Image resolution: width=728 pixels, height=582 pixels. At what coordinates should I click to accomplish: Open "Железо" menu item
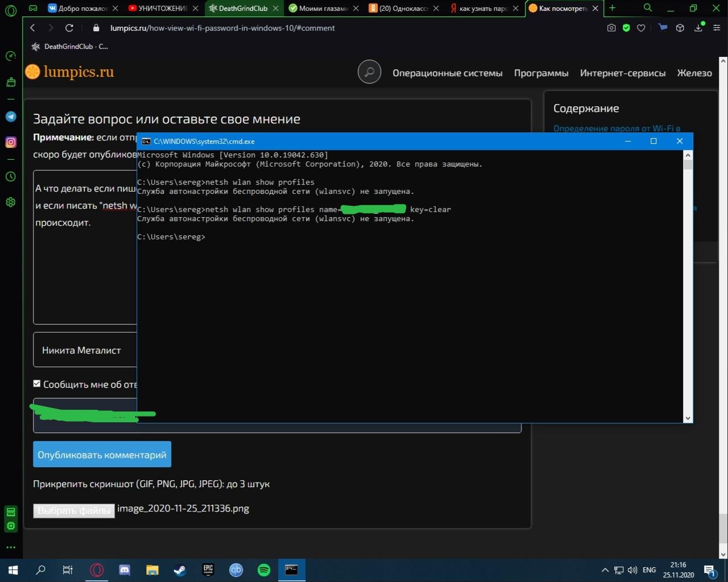694,73
